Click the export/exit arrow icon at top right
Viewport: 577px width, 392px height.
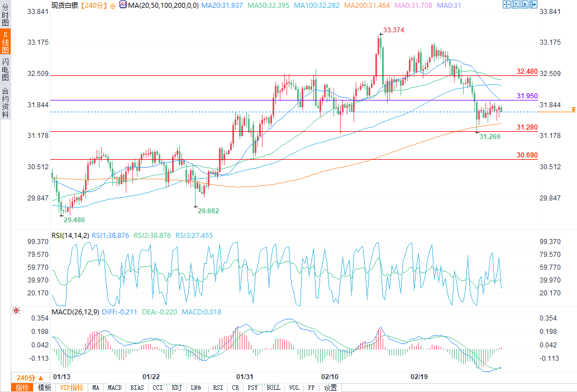pos(533,5)
